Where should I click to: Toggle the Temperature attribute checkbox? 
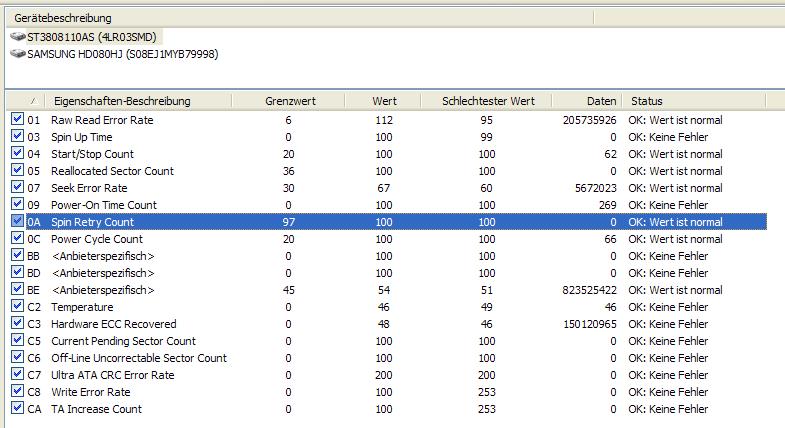click(18, 306)
